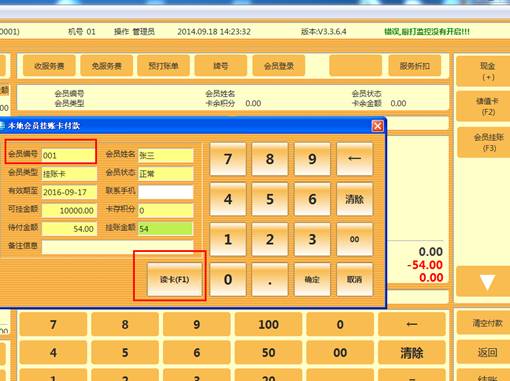Screen dimensions: 510x381
Task: Click the 清空付款 clear payment button
Action: [487, 323]
